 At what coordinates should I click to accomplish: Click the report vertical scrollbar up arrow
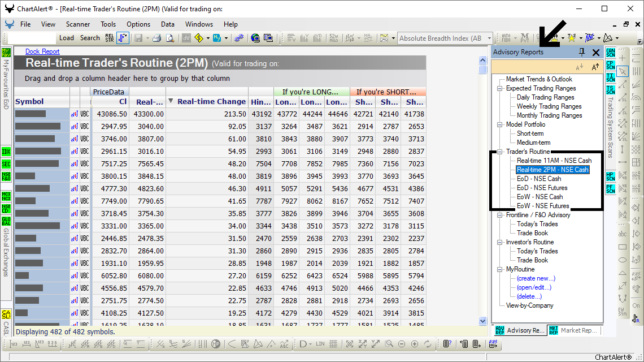483,60
